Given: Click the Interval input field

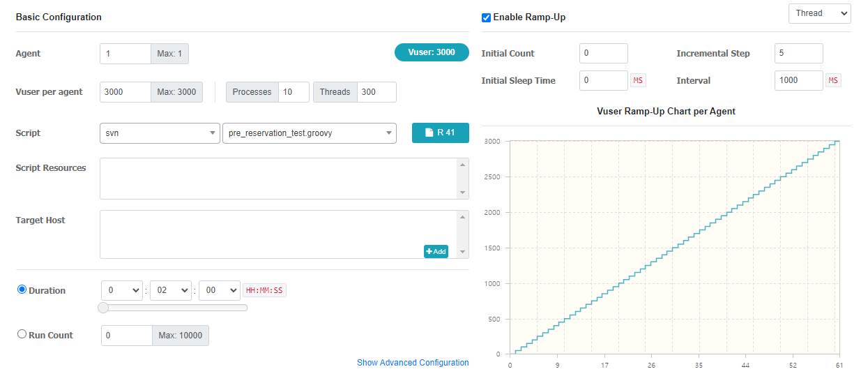Looking at the screenshot, I should (799, 81).
